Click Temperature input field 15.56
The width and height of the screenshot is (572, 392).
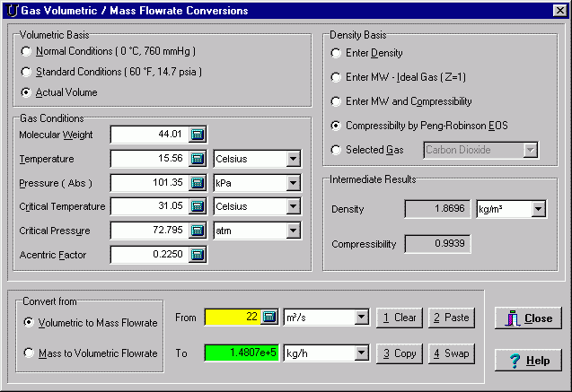[x=150, y=159]
